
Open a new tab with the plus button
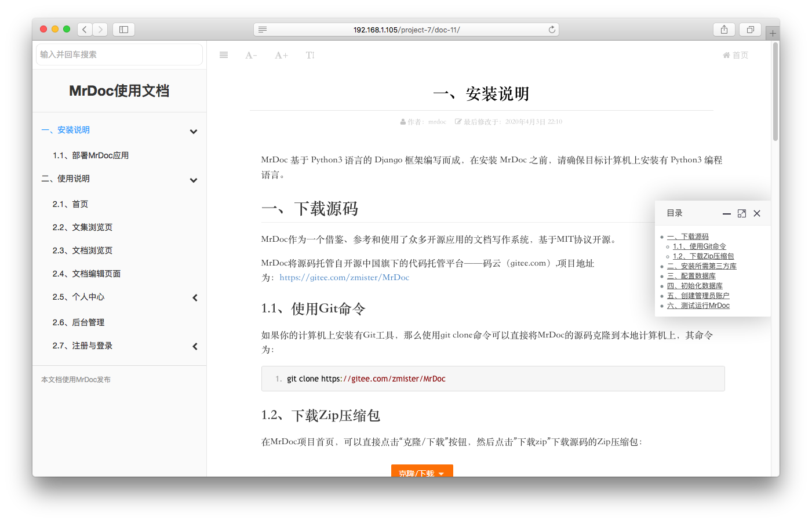pos(773,33)
